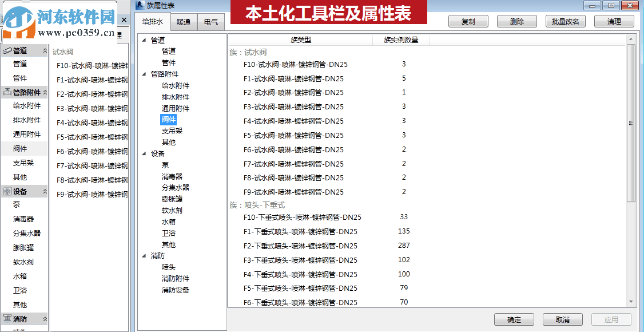Select 支吊架 in the left side panel
The width and height of the screenshot is (644, 332).
[x=23, y=163]
